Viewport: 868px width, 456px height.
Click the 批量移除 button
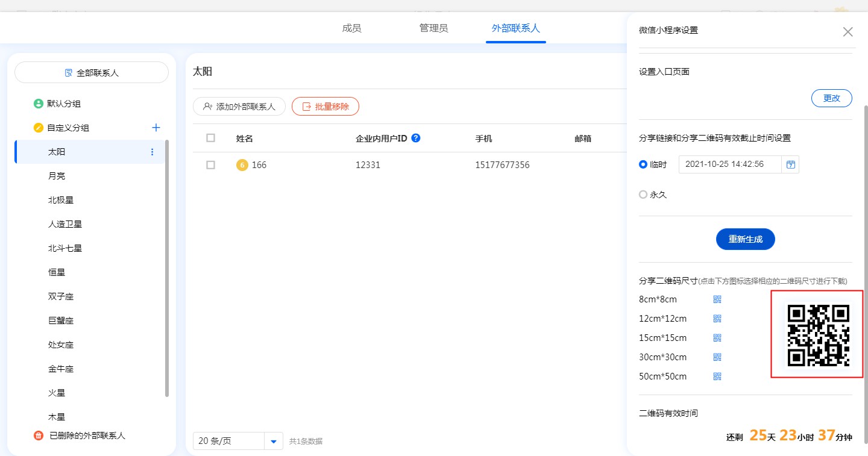coord(325,107)
